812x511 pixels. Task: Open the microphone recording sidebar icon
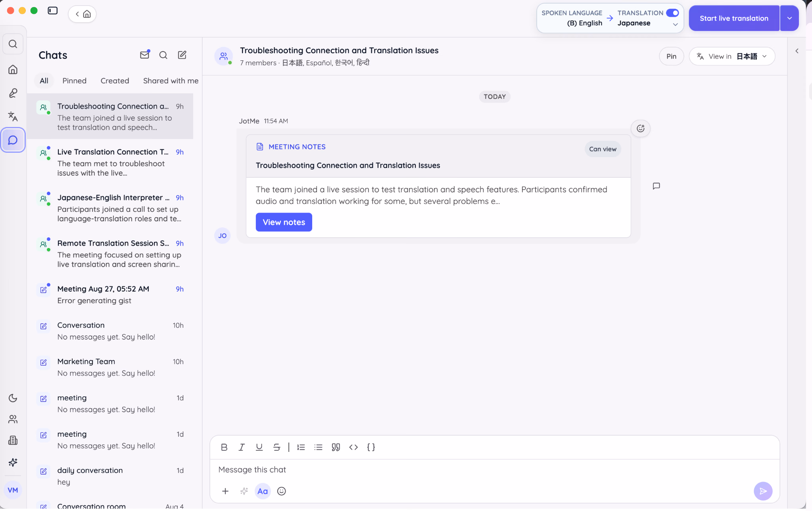point(13,93)
